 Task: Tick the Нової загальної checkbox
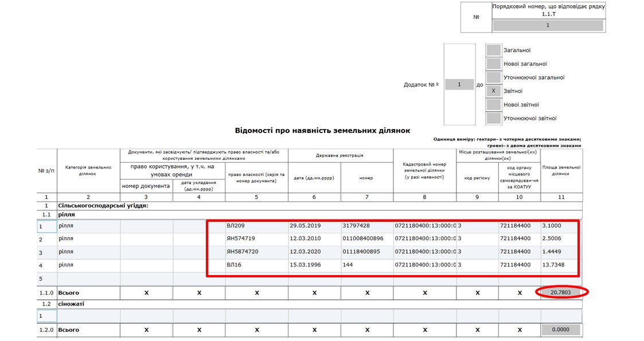tap(493, 64)
